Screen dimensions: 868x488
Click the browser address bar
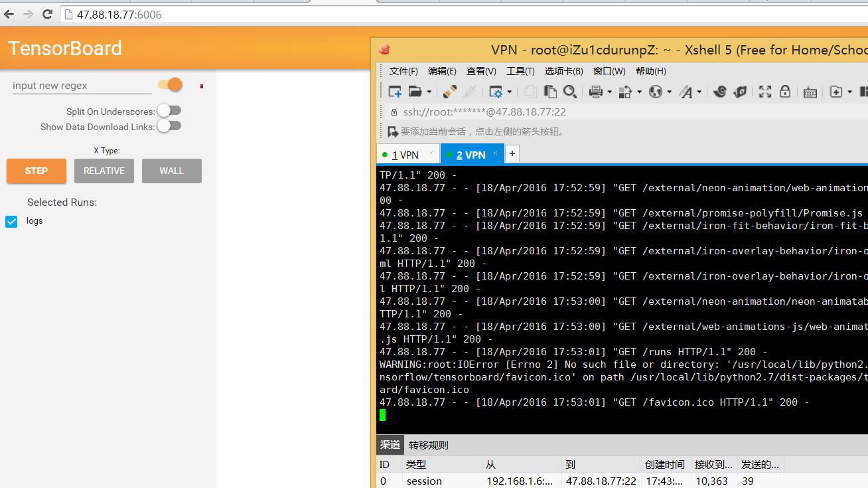(463, 14)
